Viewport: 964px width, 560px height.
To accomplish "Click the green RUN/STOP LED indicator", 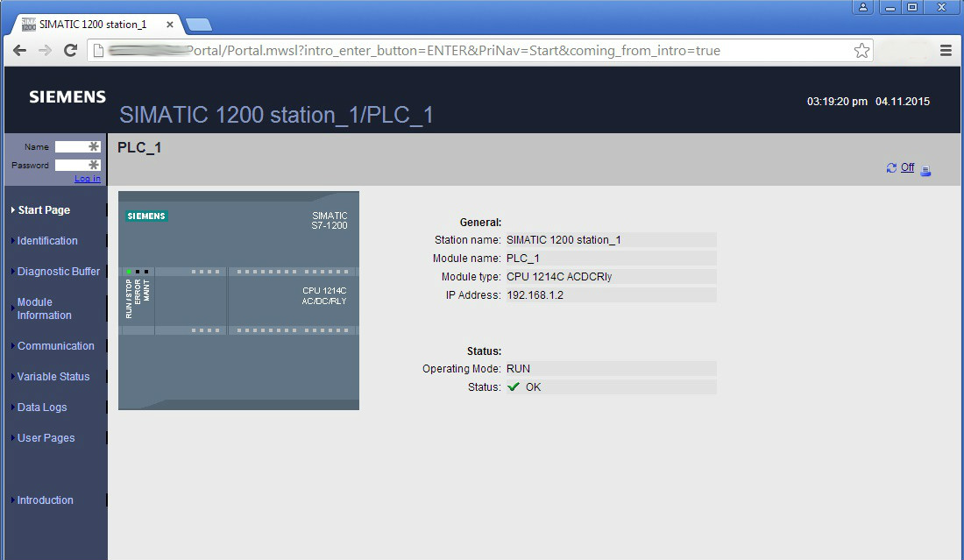I will tap(129, 272).
